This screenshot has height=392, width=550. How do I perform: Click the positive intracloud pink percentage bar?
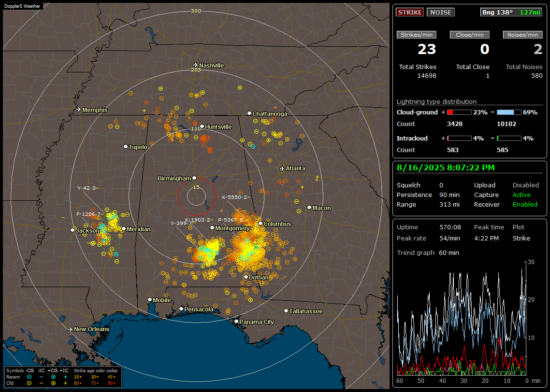click(x=459, y=139)
